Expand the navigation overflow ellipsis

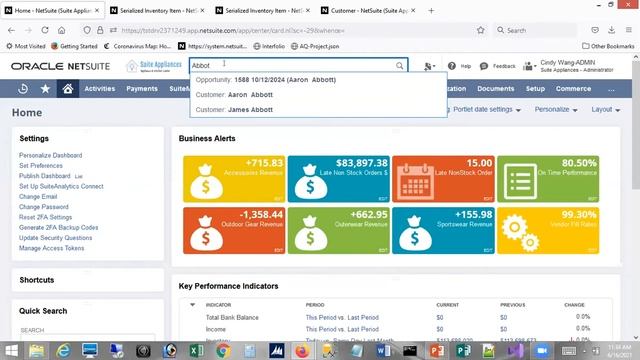(611, 89)
